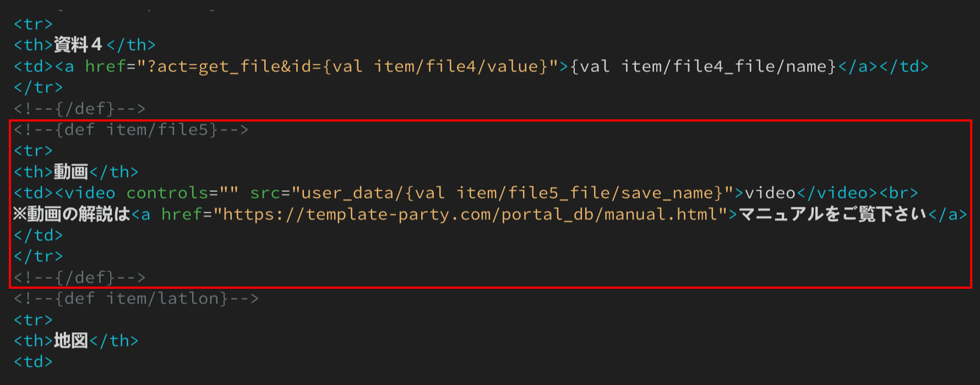980x385 pixels.
Task: Click the file4_file/name value placeholder
Action: click(703, 67)
